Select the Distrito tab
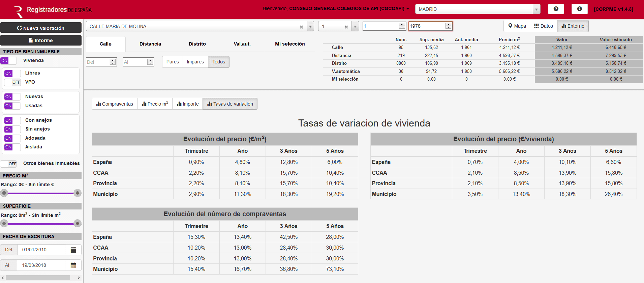 pyautogui.click(x=197, y=44)
